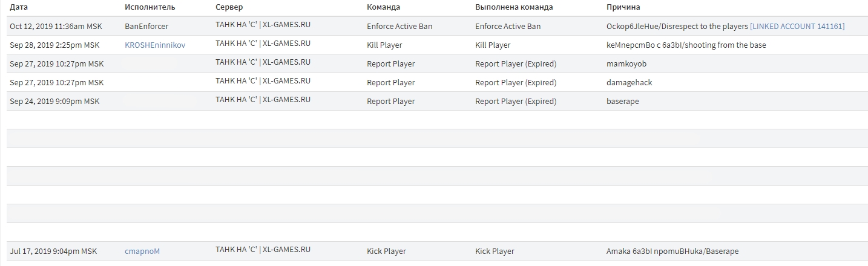Image resolution: width=868 pixels, height=266 pixels.
Task: Select the Jul 17, 2019 9:04pm date cell
Action: (53, 251)
